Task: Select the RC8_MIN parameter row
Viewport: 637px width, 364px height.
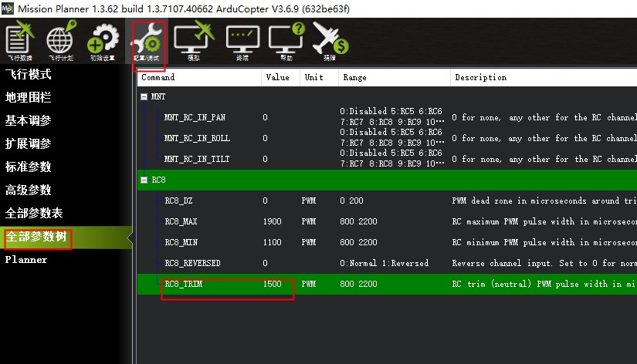Action: coord(387,242)
